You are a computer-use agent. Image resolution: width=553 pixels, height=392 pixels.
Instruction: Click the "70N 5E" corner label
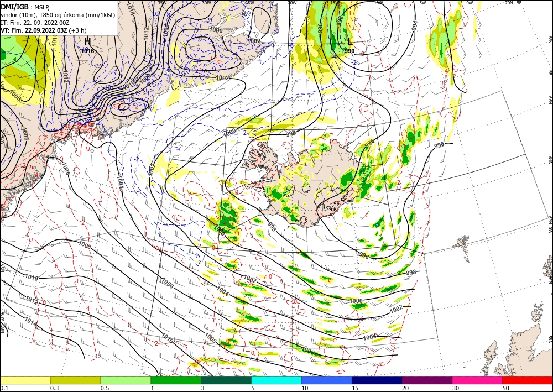(513, 3)
